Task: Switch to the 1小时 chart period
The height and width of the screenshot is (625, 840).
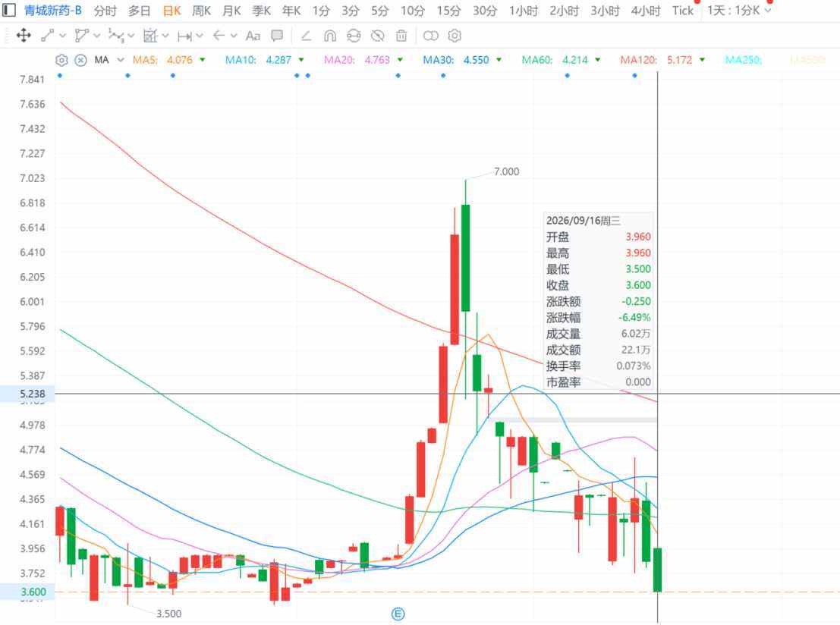Action: 524,11
